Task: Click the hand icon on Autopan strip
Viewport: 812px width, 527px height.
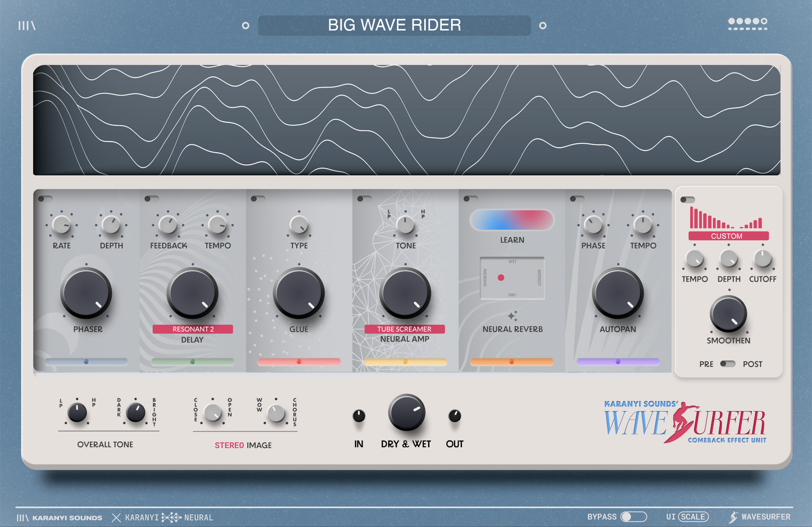Action: (x=618, y=362)
